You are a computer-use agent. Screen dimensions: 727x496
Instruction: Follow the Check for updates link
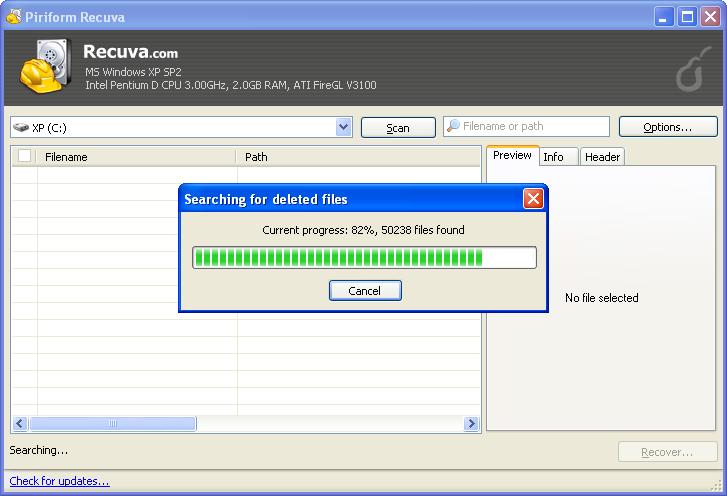(x=59, y=481)
